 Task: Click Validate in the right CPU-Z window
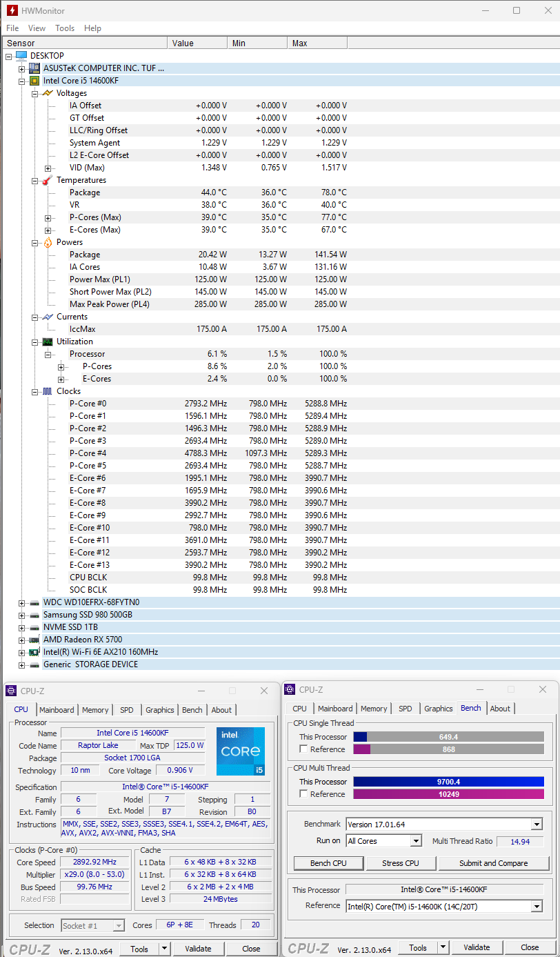coord(477,947)
